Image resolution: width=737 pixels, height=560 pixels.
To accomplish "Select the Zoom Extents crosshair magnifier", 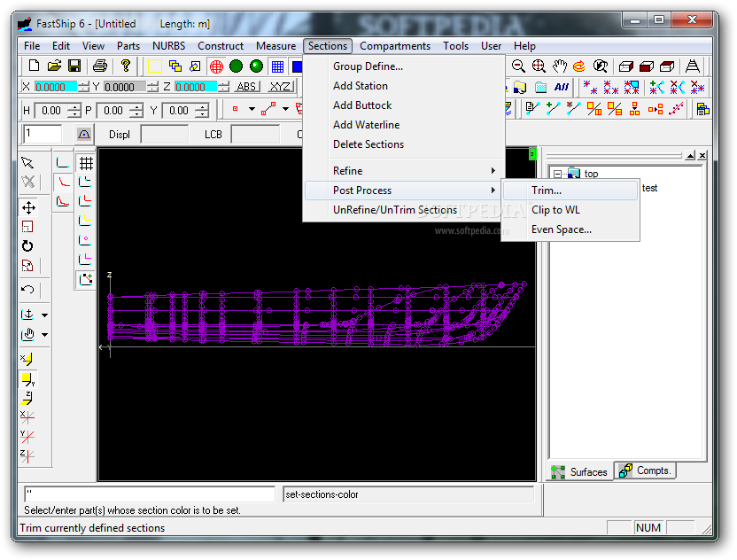I will pos(539,66).
